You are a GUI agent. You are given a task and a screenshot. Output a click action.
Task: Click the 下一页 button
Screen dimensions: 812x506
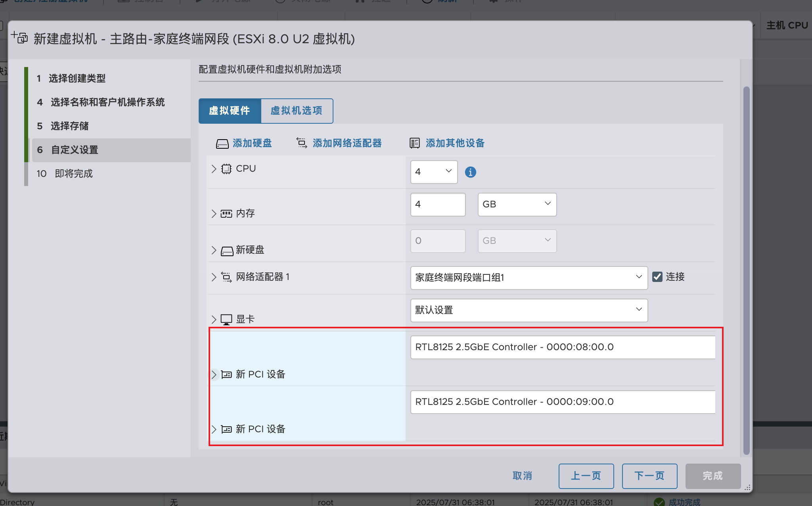point(649,476)
